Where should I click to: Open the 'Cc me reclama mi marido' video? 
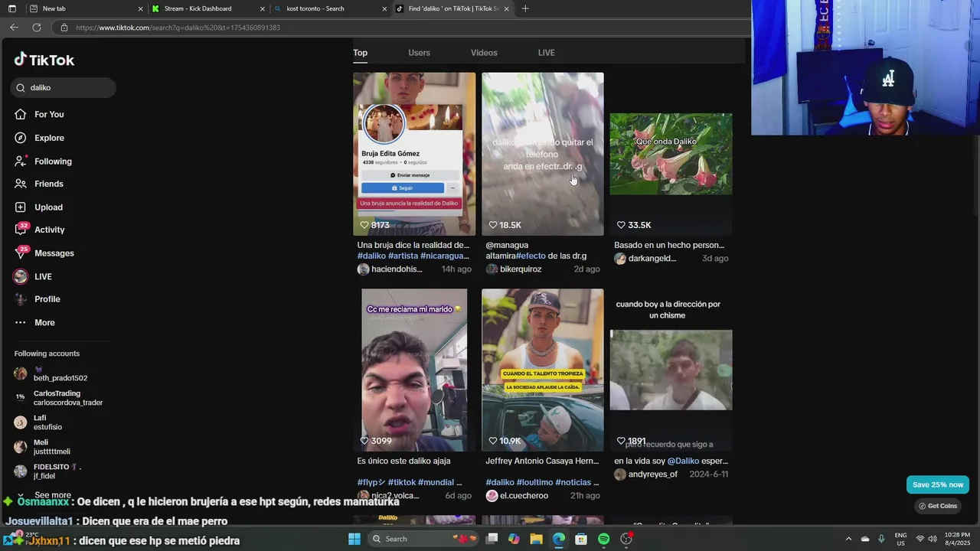(x=414, y=370)
